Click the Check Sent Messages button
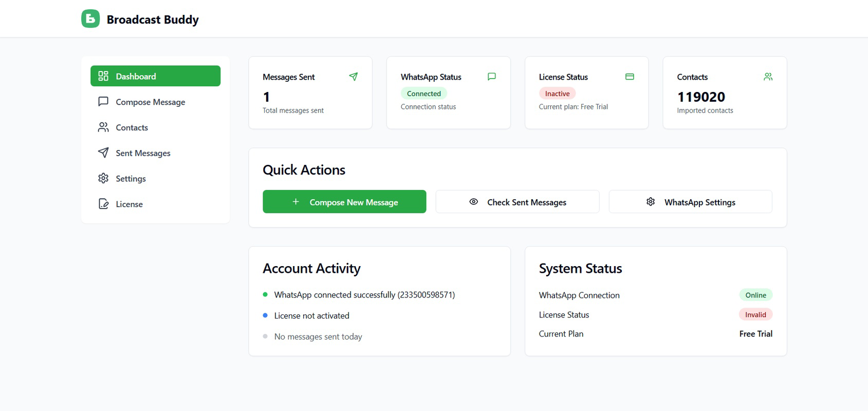The height and width of the screenshot is (411, 868). [x=518, y=201]
